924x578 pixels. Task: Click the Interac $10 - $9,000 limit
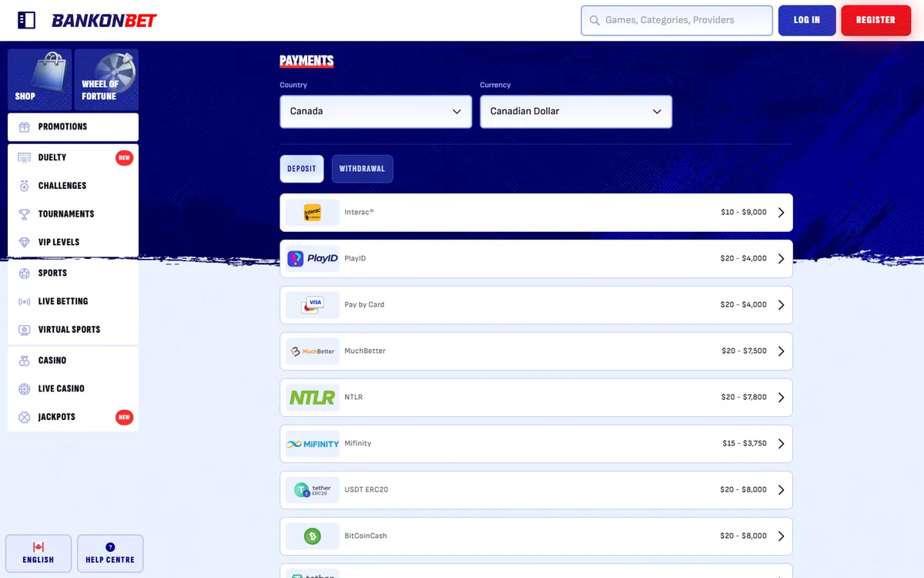744,213
